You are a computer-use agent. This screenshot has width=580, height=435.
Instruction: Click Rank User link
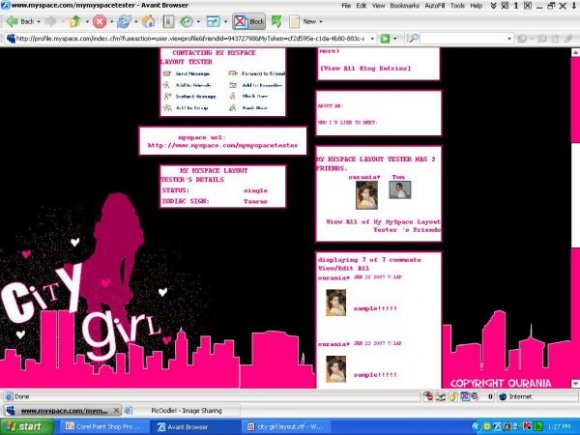pos(254,108)
